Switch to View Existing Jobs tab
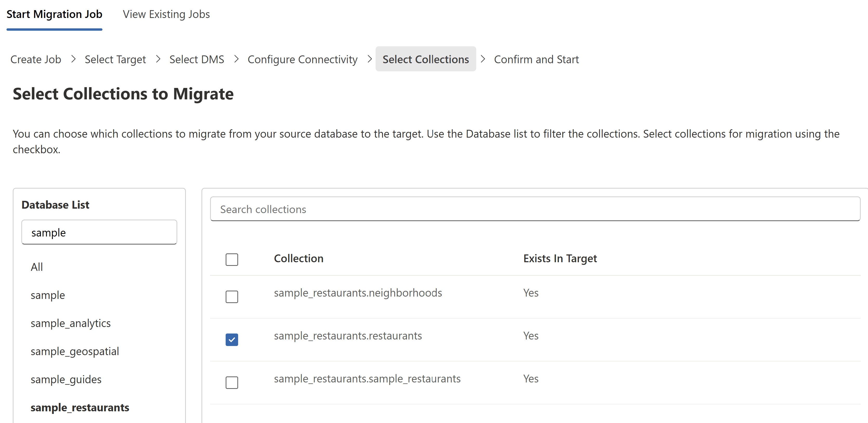Viewport: 868px width, 423px height. (x=166, y=14)
